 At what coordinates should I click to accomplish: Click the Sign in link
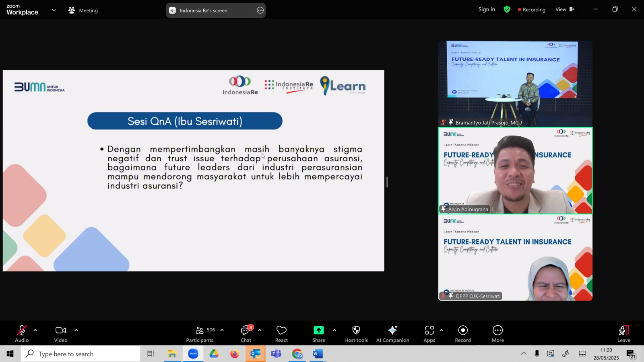pos(487,10)
